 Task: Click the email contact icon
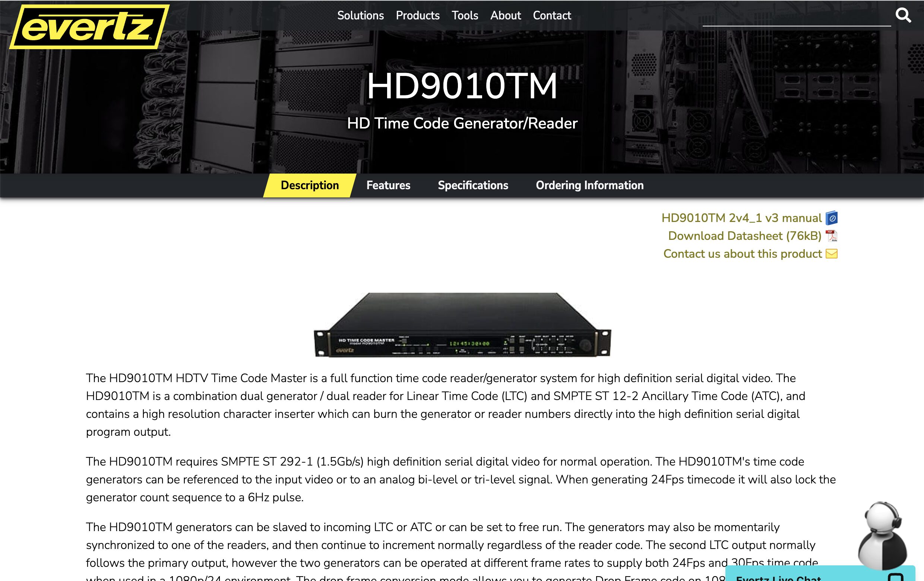pos(832,254)
